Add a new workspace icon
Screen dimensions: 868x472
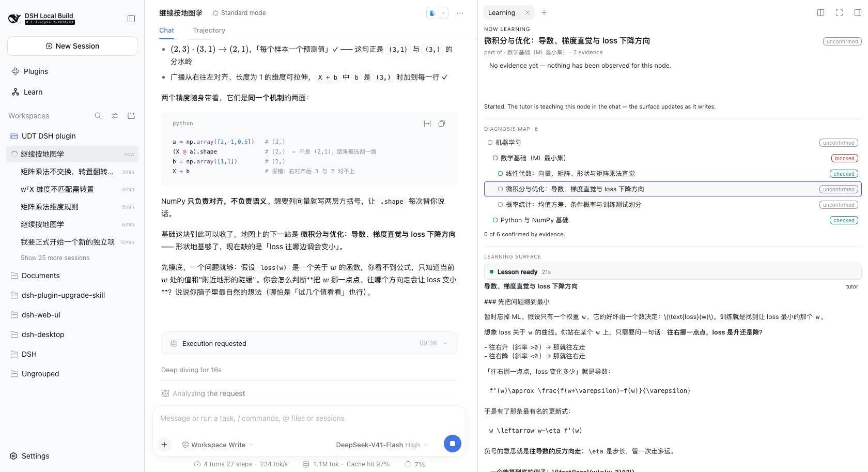[131, 116]
